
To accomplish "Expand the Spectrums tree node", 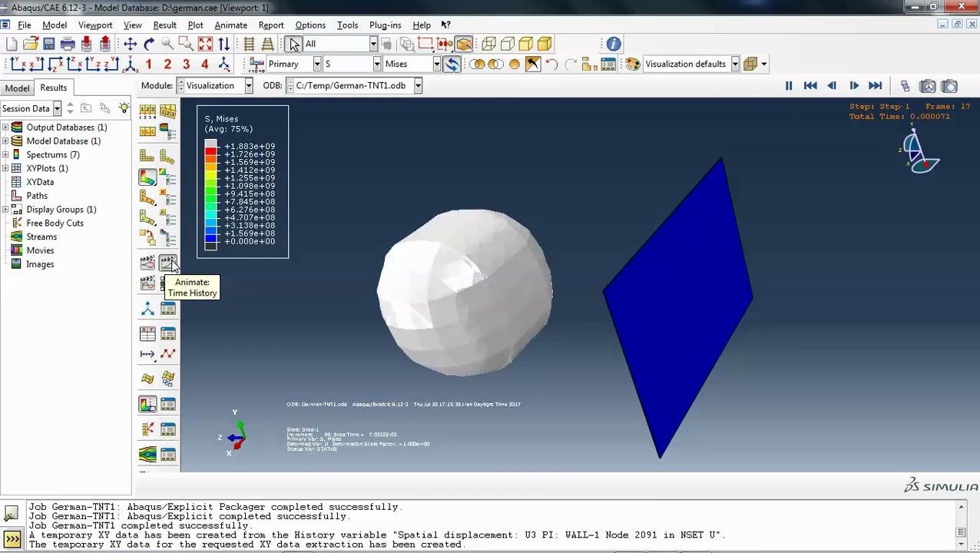I will point(5,155).
